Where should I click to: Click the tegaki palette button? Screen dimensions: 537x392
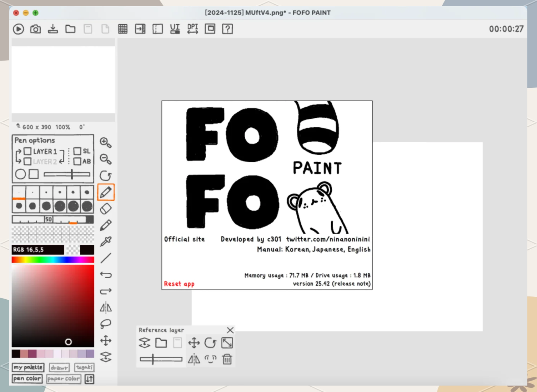pyautogui.click(x=84, y=367)
